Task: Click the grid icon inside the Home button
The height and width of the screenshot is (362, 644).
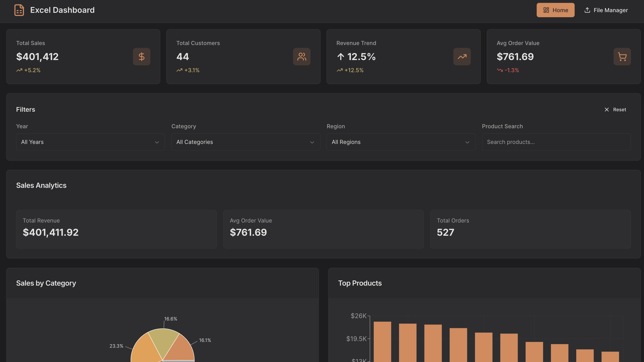Action: tap(547, 10)
